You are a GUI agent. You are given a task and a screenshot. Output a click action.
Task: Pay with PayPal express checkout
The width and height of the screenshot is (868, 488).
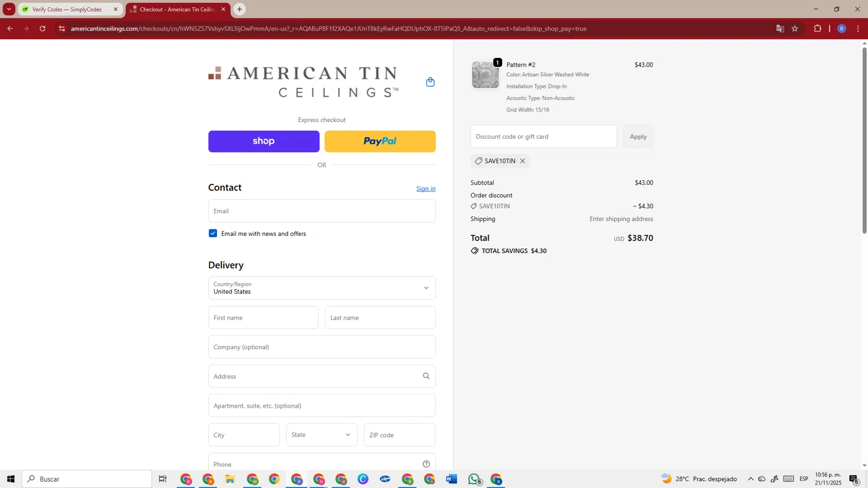tap(380, 142)
